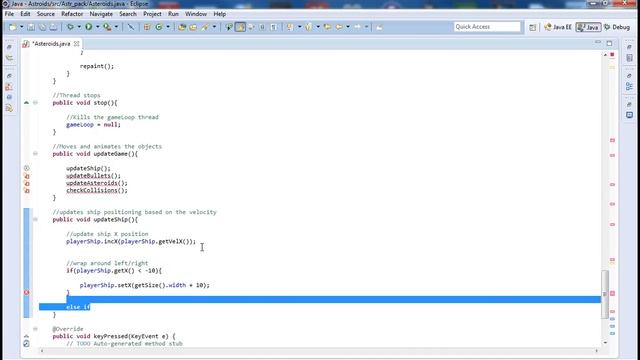Open the Project menu
Image resolution: width=640 pixels, height=360 pixels.
coord(152,14)
